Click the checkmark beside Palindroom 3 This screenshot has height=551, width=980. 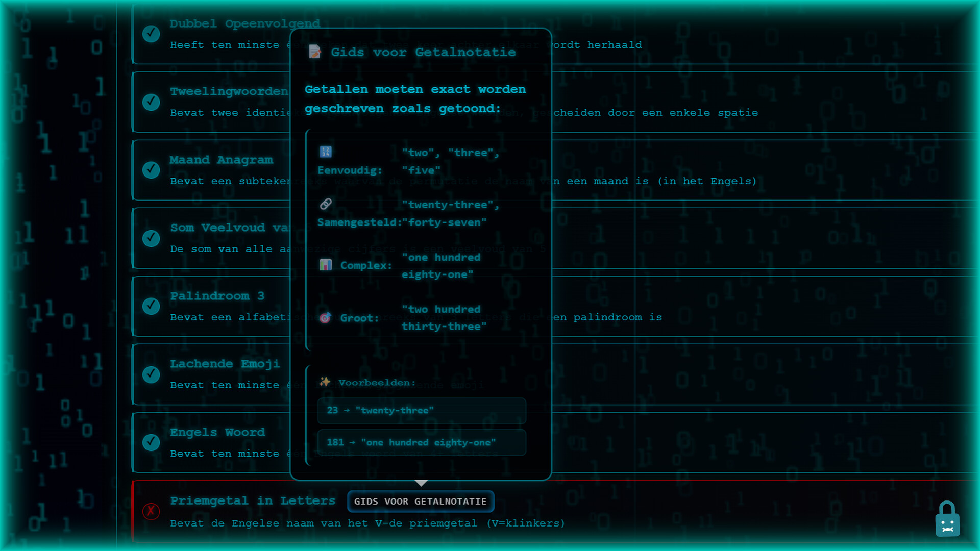(x=151, y=306)
